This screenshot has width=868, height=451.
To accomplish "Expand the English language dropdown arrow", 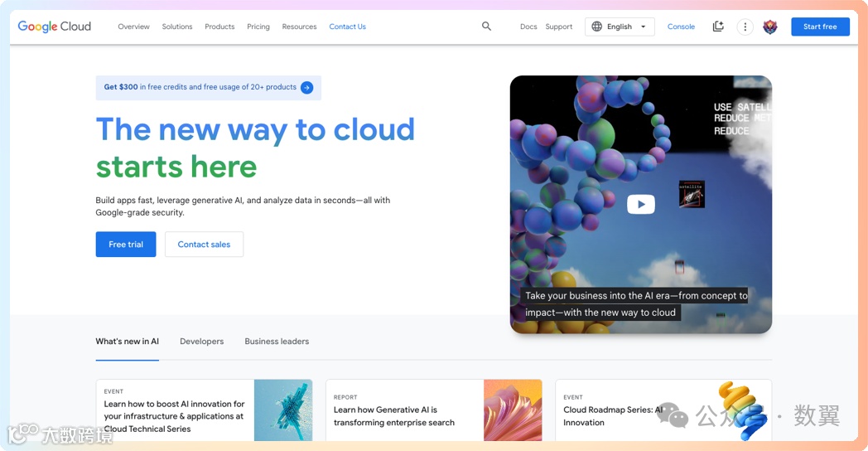I will (x=643, y=27).
